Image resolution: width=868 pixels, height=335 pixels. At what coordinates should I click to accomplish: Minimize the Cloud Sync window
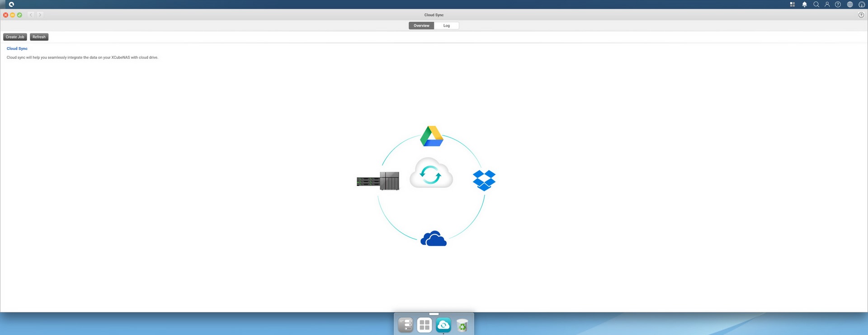click(x=13, y=15)
